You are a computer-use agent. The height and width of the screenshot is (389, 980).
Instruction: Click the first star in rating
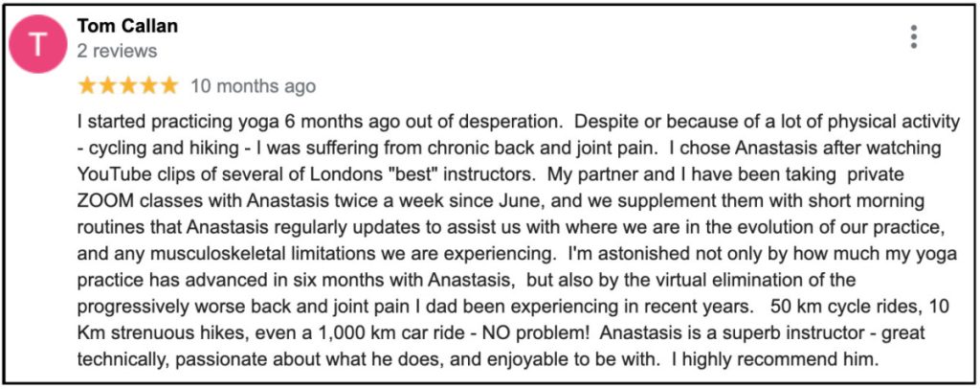87,86
